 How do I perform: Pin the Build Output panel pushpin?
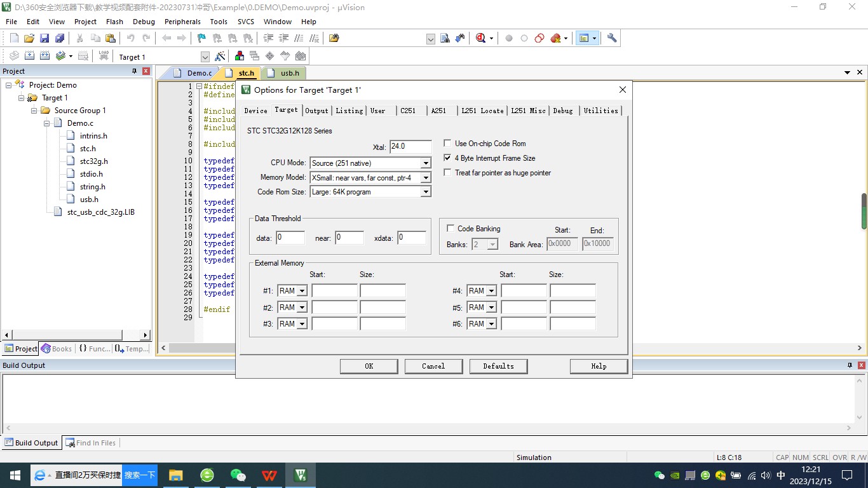(850, 365)
